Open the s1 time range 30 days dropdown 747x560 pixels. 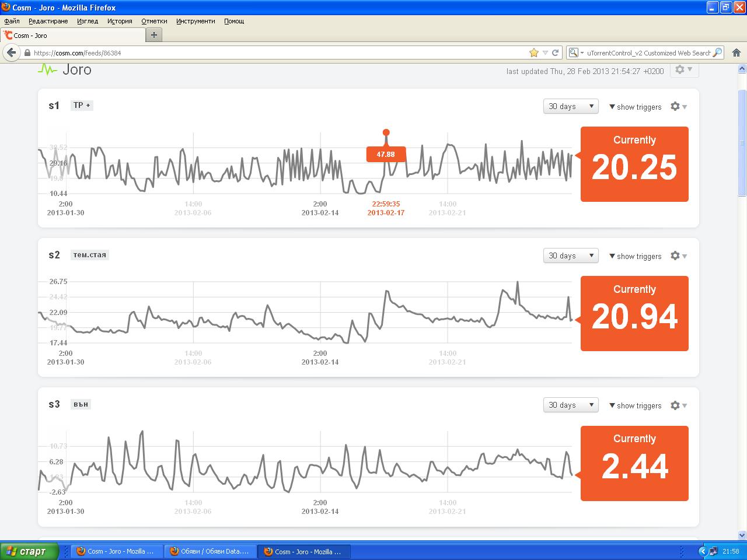tap(571, 106)
